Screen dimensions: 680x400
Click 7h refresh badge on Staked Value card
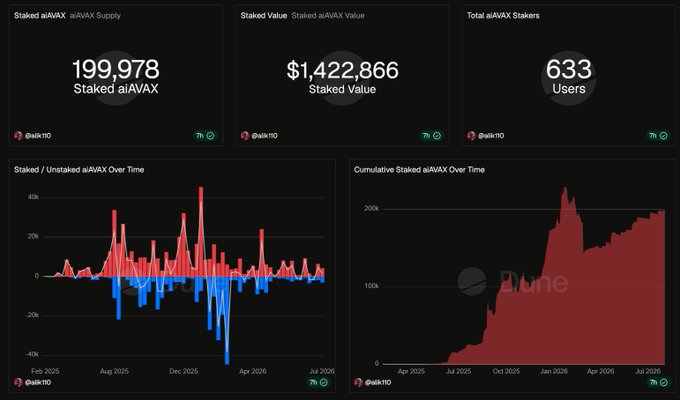(432, 136)
